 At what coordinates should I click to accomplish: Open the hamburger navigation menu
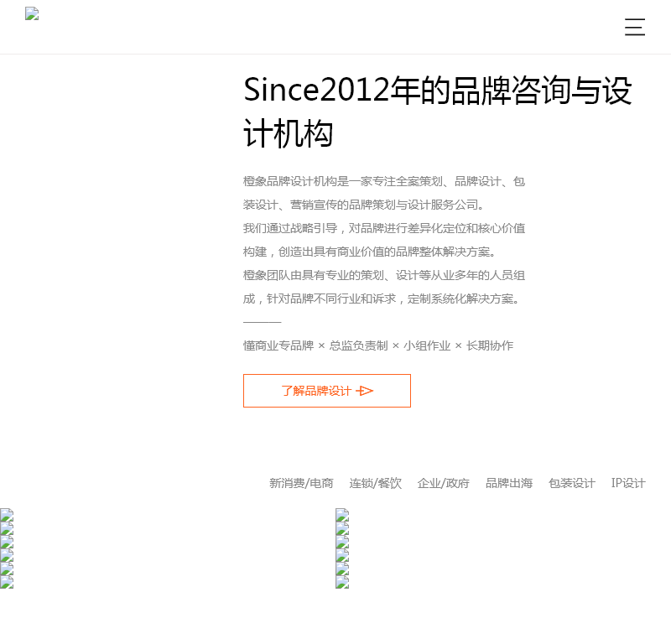(x=635, y=27)
